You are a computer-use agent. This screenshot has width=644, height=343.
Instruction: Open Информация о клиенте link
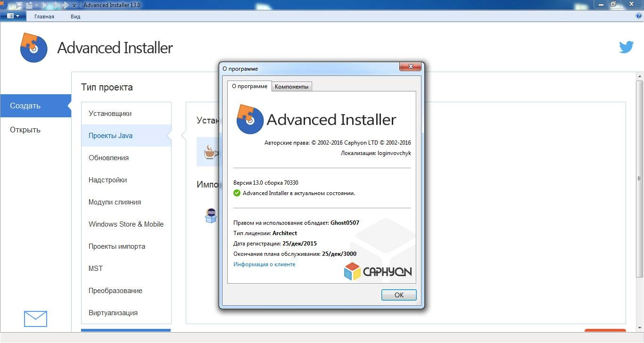coord(264,264)
